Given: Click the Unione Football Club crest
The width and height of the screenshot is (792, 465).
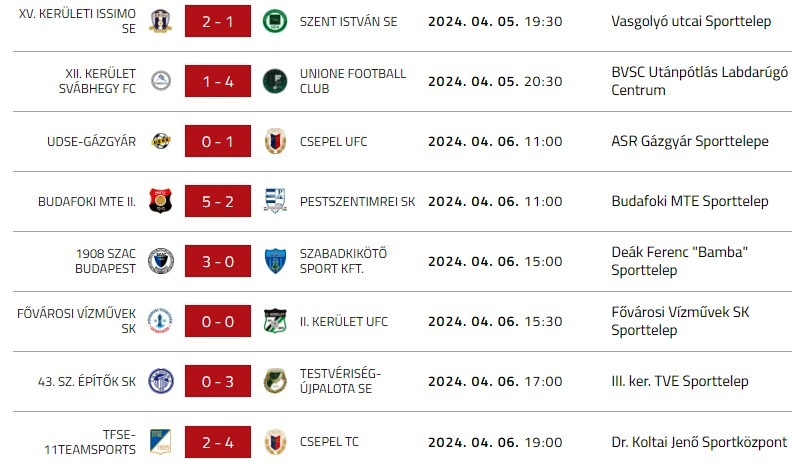Looking at the screenshot, I should [274, 81].
